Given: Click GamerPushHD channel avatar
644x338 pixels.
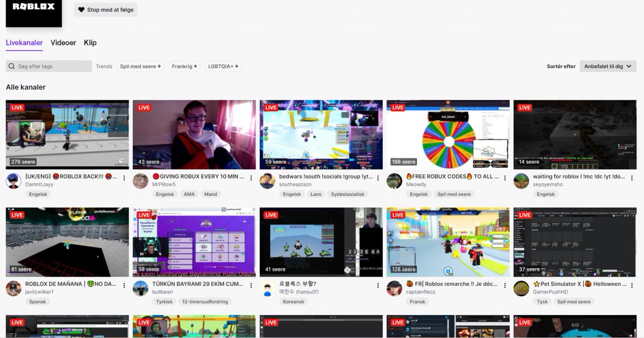Looking at the screenshot, I should 521,289.
